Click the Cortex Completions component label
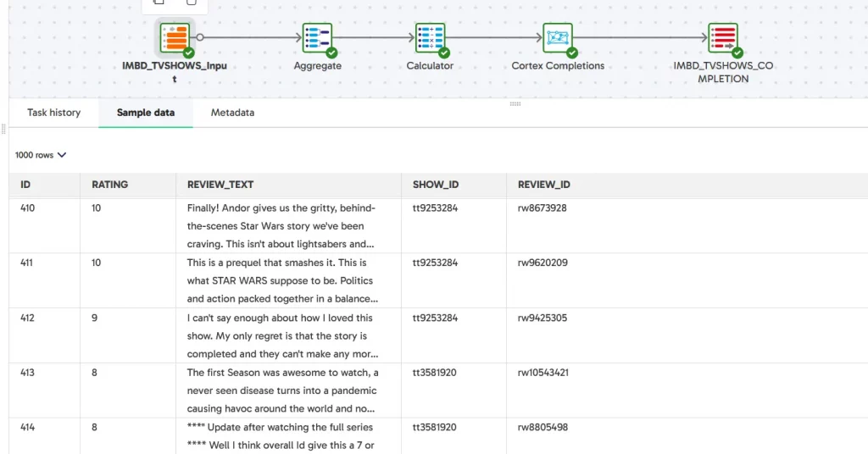Screen dimensions: 868x454 (558, 66)
